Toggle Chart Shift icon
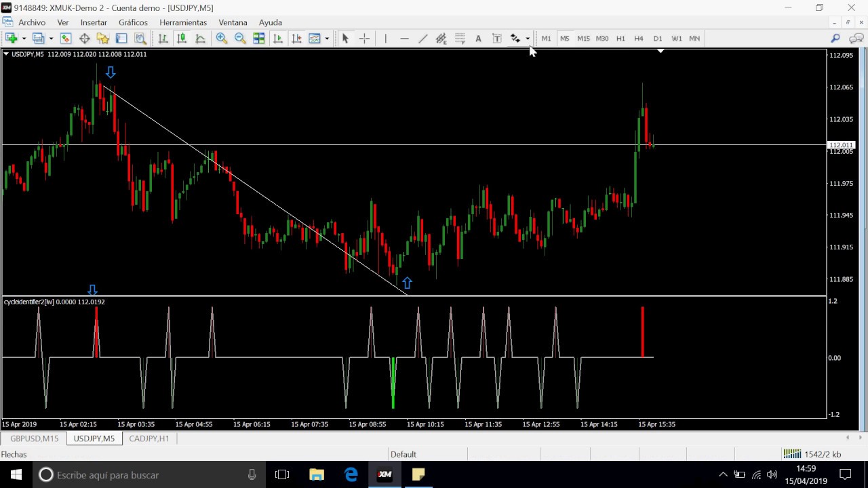 point(296,39)
